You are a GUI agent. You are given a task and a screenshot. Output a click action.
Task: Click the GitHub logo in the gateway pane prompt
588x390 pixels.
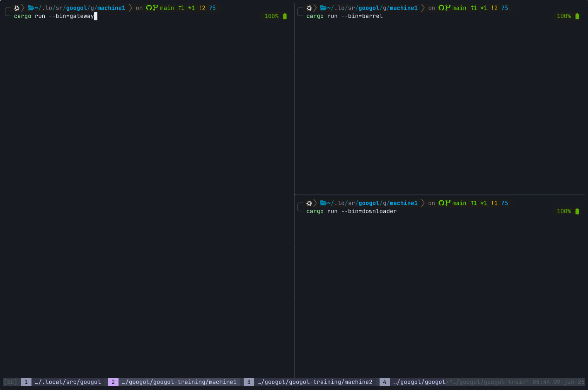click(149, 8)
